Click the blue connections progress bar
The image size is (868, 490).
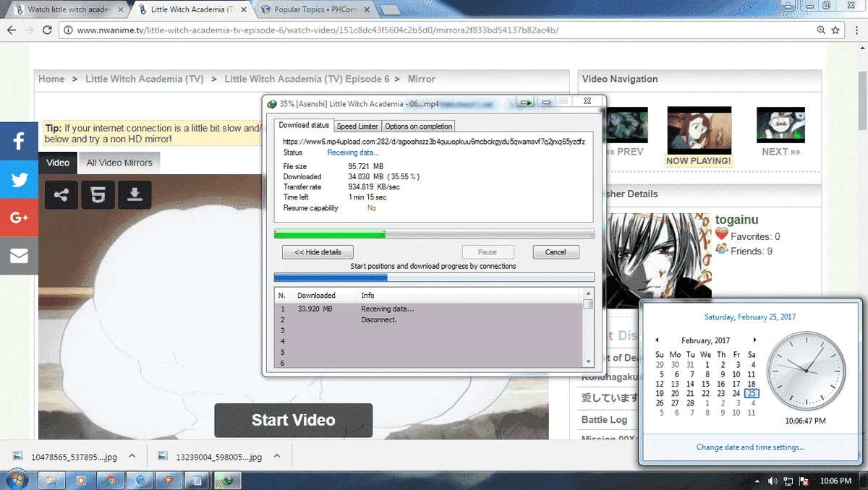point(434,277)
